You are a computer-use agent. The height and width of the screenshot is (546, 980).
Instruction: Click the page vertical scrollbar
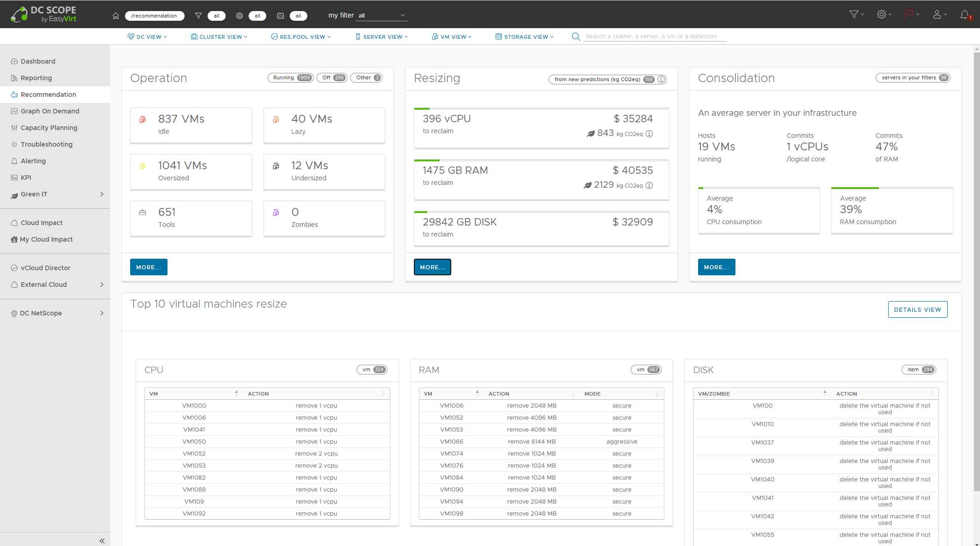[x=976, y=272]
